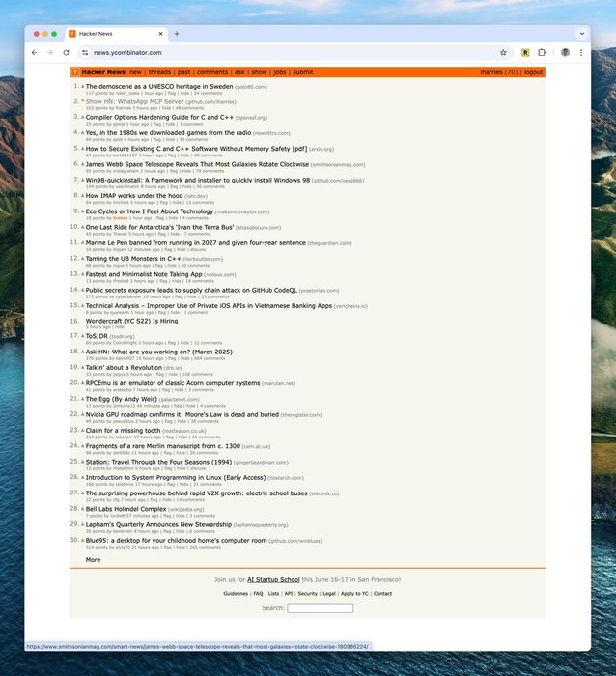The image size is (616, 676).
Task: Click the Y Combinator logo icon
Action: [75, 72]
